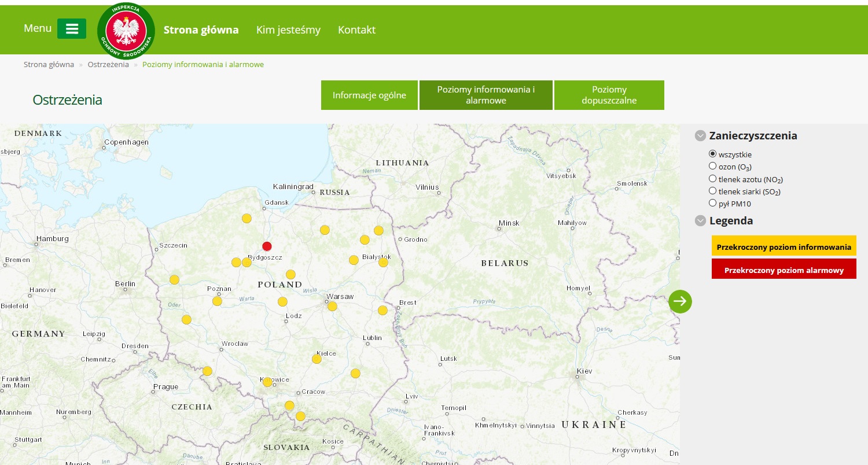Switch to 'Poziomy informowania i alarmowe' tab

(486, 95)
